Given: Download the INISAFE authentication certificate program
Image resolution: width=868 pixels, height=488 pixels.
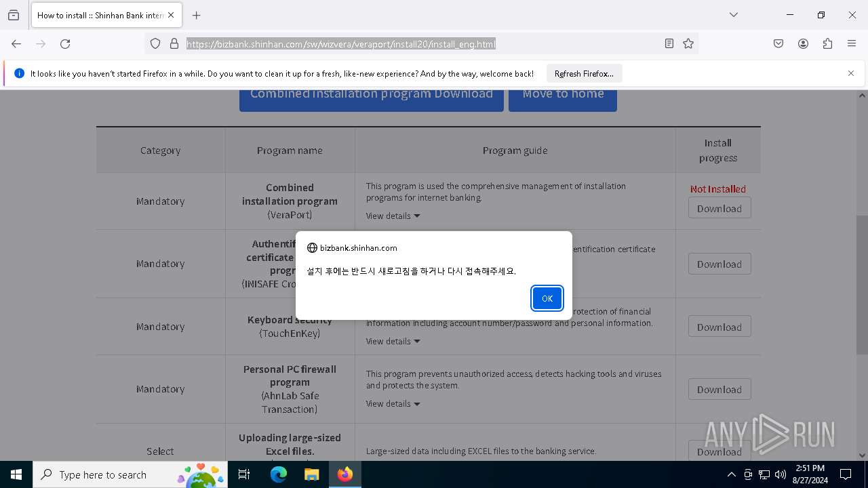Looking at the screenshot, I should [x=719, y=264].
